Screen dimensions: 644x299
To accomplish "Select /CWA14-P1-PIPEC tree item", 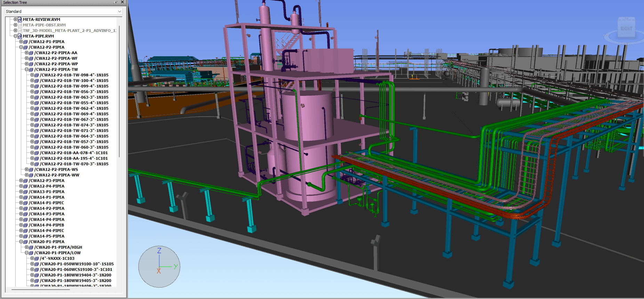I will pos(47,203).
